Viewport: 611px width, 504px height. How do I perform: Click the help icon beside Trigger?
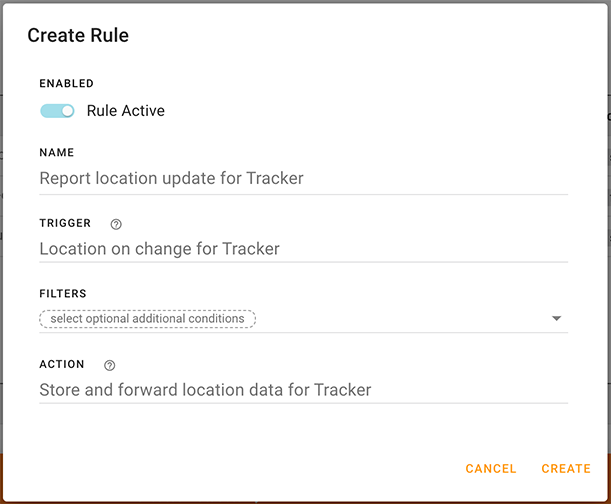pos(116,224)
